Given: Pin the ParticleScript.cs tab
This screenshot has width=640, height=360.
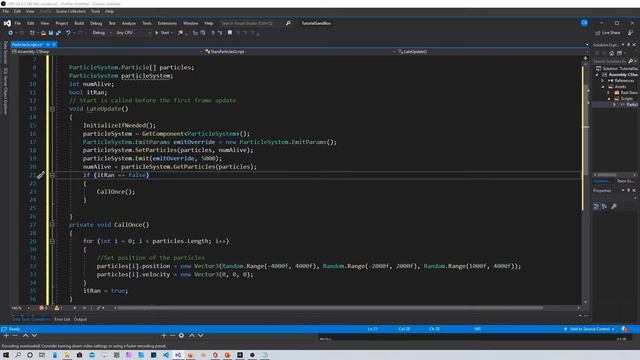Looking at the screenshot, I should point(48,44).
